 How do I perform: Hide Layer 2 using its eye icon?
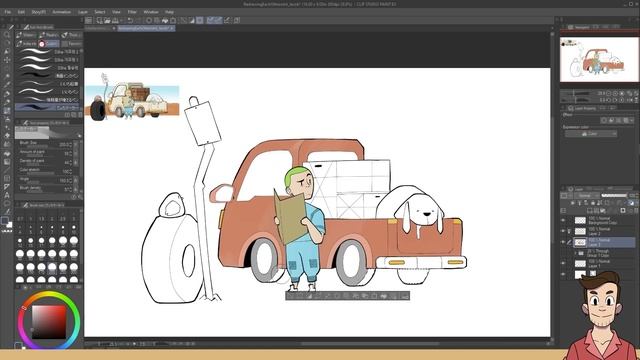563,231
